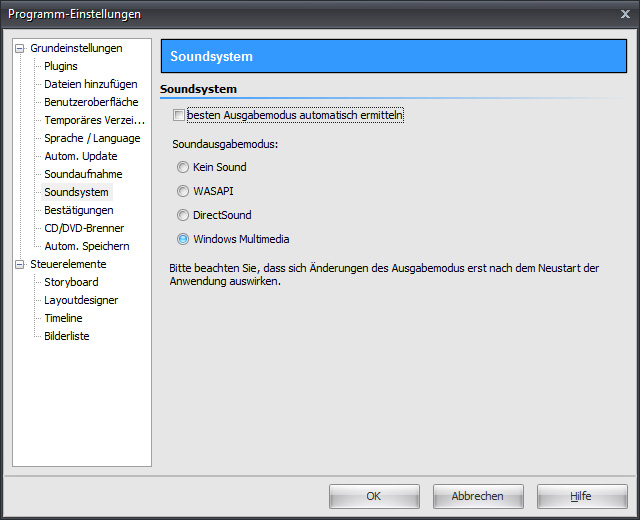Select the DirectSound radio button

pos(183,215)
